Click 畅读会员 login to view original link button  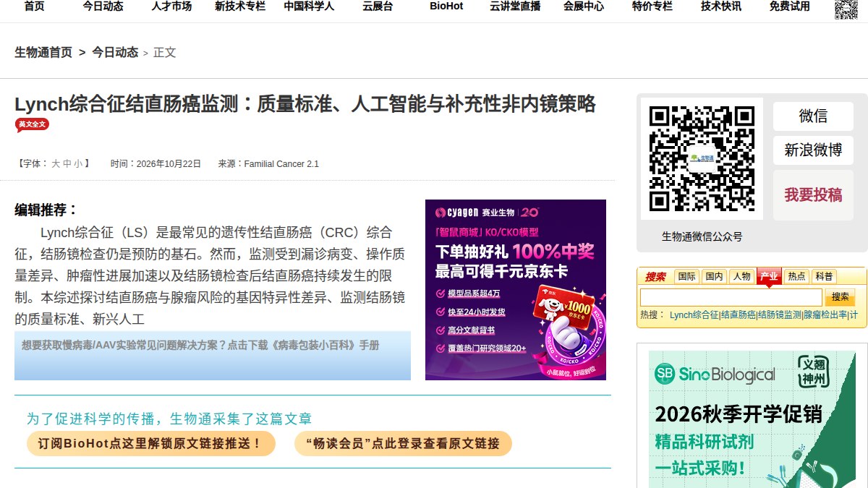[403, 443]
